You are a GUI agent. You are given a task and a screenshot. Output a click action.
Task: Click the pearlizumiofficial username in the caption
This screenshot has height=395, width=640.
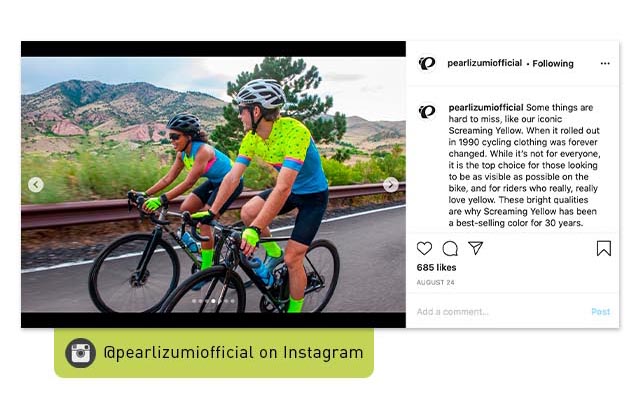(486, 107)
